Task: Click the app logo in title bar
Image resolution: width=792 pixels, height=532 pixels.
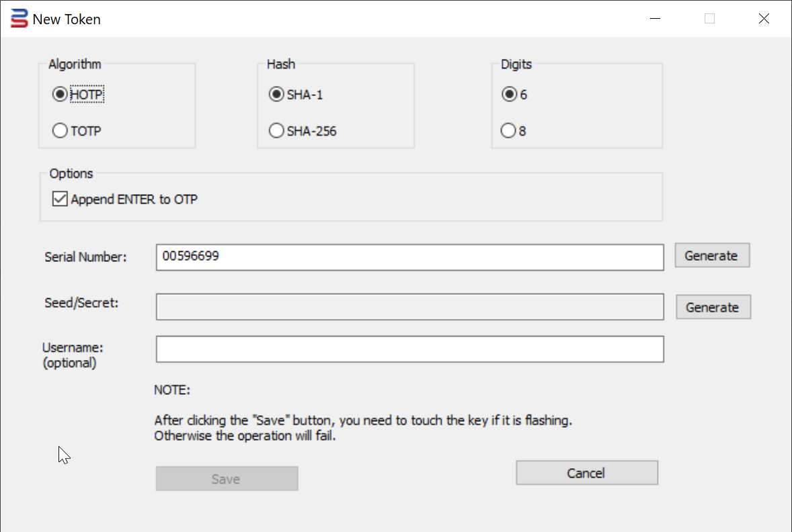Action: click(19, 19)
